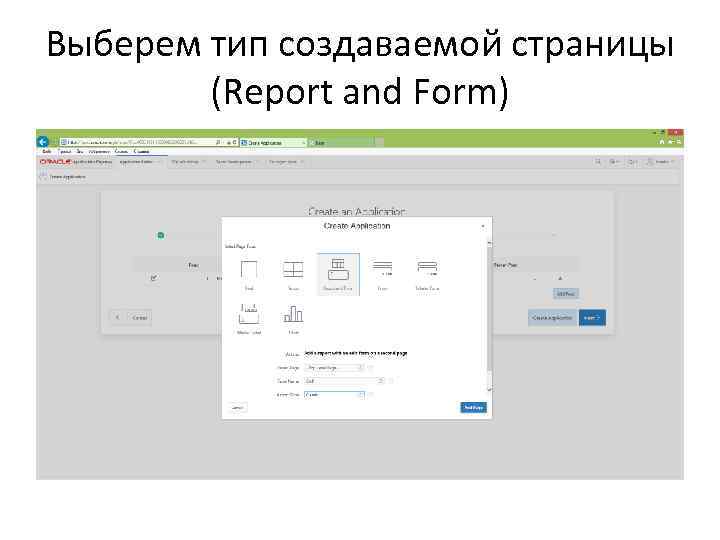The image size is (720, 540).
Task: Open the SQL Workshop menu
Action: click(187, 162)
